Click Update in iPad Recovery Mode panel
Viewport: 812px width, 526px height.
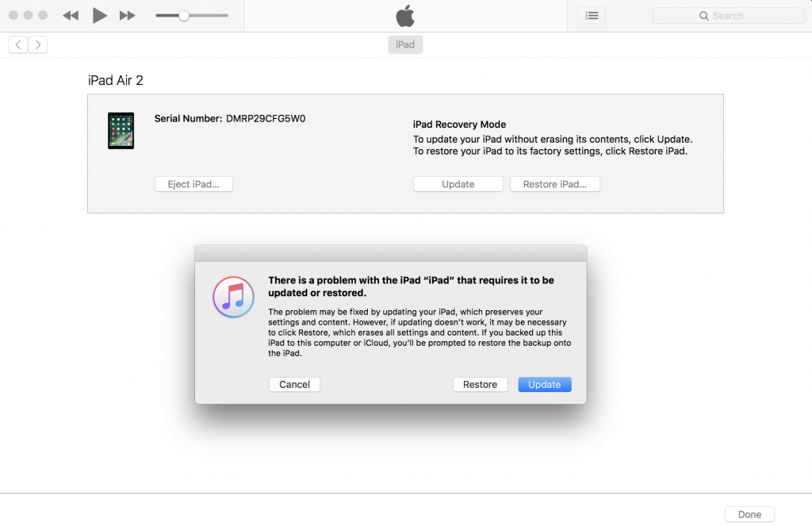click(458, 184)
